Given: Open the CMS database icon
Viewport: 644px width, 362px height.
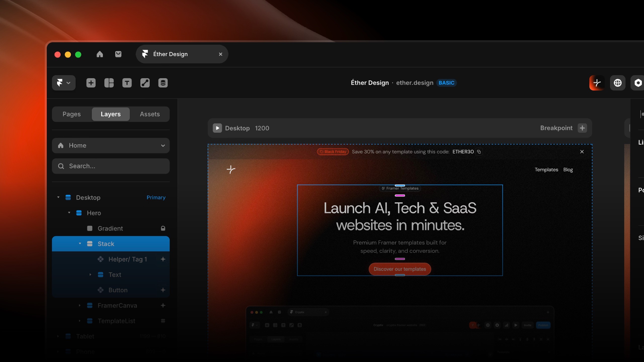Looking at the screenshot, I should [163, 83].
